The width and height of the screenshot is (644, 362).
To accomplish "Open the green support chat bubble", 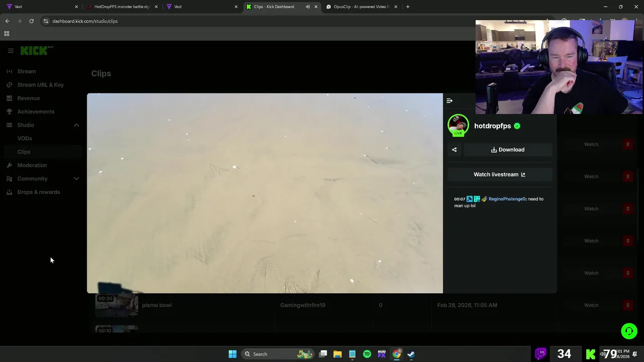I will click(x=629, y=331).
